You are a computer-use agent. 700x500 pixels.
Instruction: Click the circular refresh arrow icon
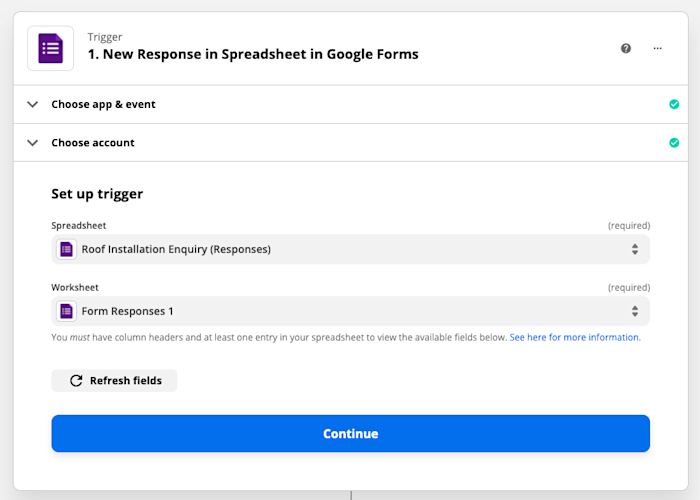76,380
